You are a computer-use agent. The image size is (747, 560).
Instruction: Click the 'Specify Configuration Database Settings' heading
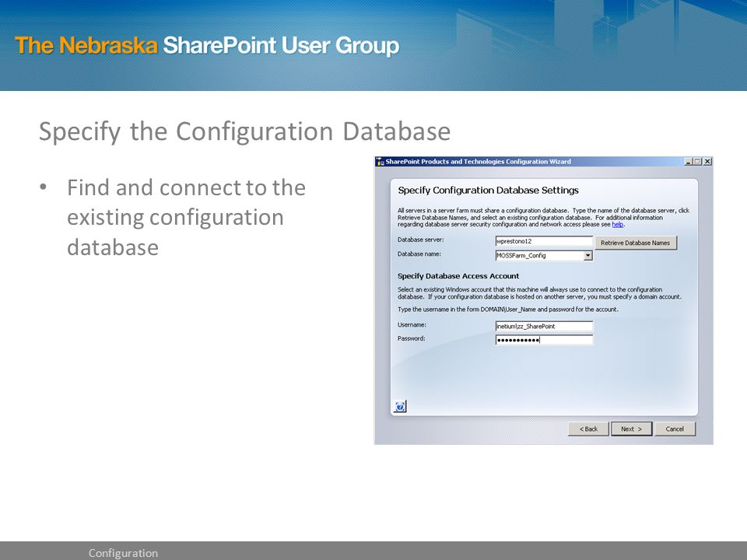489,191
